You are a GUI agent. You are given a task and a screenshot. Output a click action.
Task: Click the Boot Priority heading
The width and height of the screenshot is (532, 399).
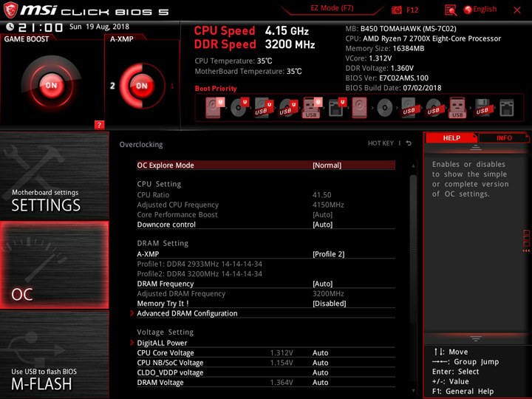coord(216,89)
